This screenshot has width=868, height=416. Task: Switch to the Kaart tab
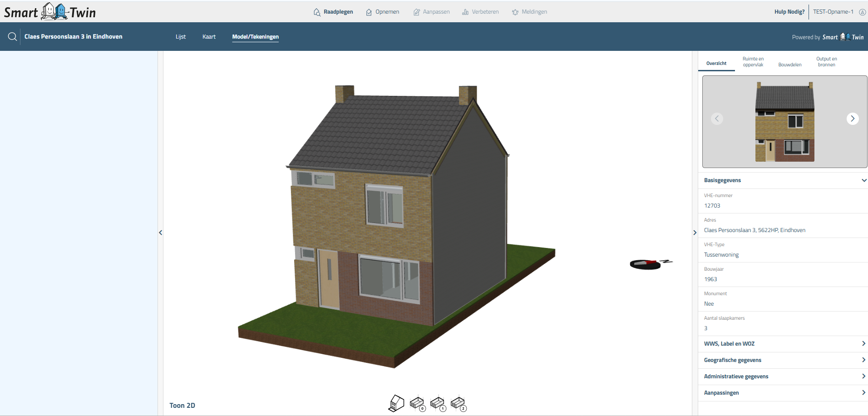point(209,37)
